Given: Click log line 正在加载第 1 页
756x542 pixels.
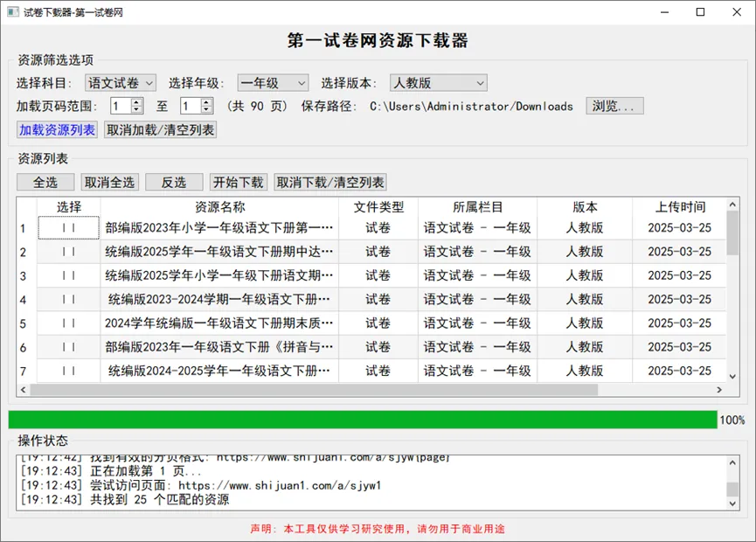Looking at the screenshot, I should 111,471.
